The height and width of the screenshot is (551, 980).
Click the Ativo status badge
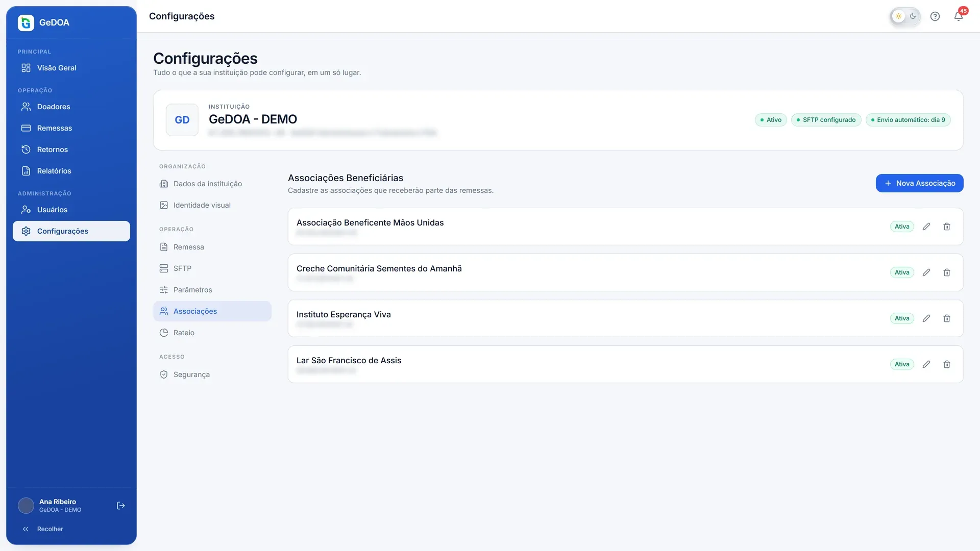(771, 120)
